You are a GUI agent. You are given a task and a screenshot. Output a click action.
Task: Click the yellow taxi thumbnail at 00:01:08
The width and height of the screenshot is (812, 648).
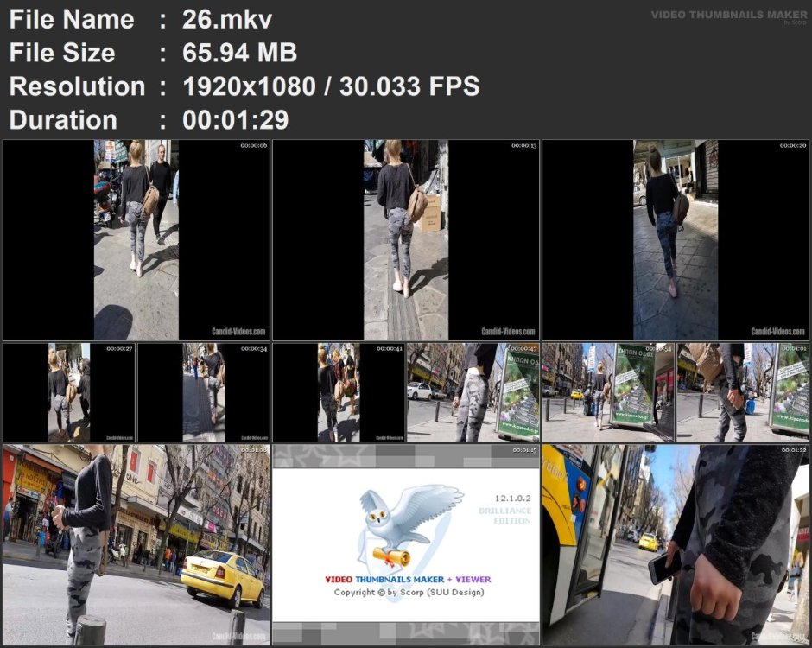[136, 544]
